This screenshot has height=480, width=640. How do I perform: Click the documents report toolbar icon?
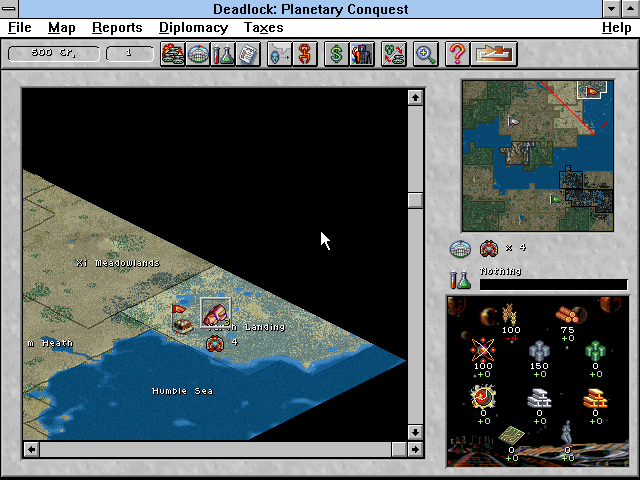pyautogui.click(x=247, y=53)
